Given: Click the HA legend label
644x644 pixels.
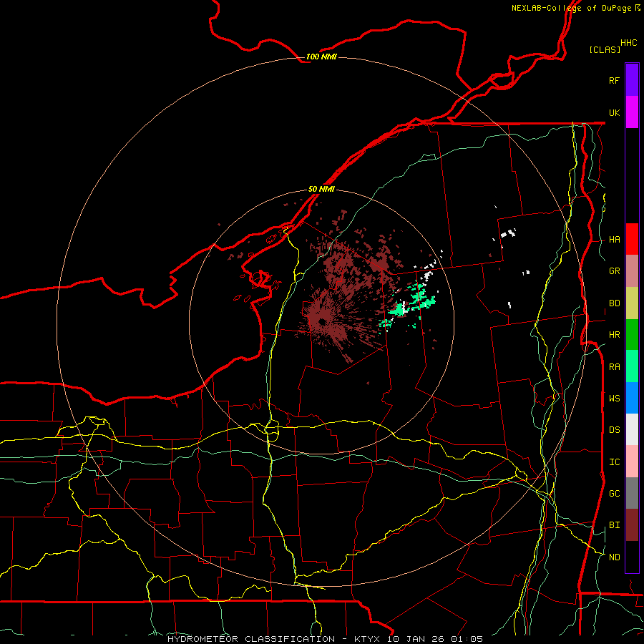Looking at the screenshot, I should pos(614,240).
